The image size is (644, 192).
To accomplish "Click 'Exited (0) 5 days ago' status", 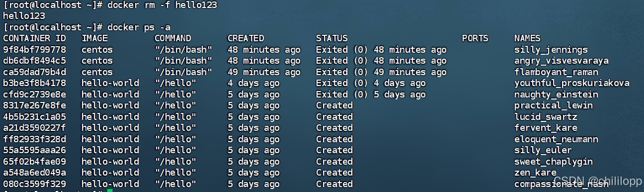I will tap(371, 95).
